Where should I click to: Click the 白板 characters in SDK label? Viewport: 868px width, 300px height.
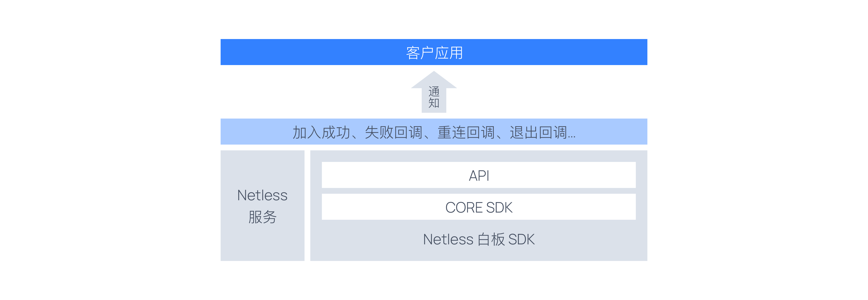tap(491, 239)
